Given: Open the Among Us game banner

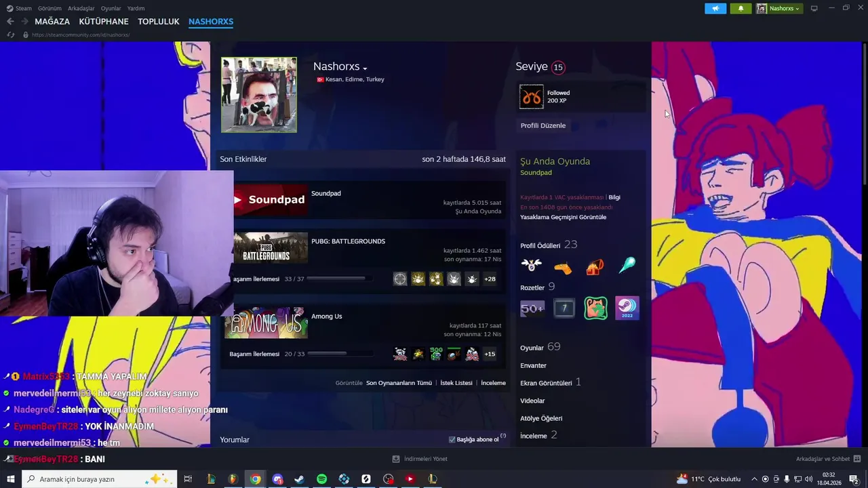Looking at the screenshot, I should pos(266,323).
